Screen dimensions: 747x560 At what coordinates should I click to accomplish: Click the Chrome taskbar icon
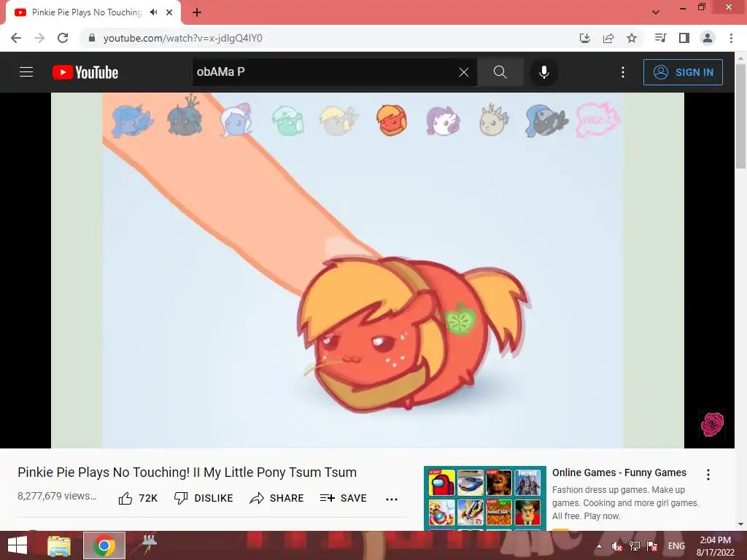point(104,545)
